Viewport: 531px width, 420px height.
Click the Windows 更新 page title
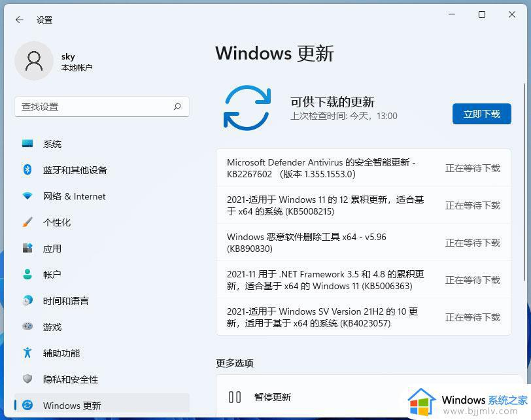click(275, 54)
